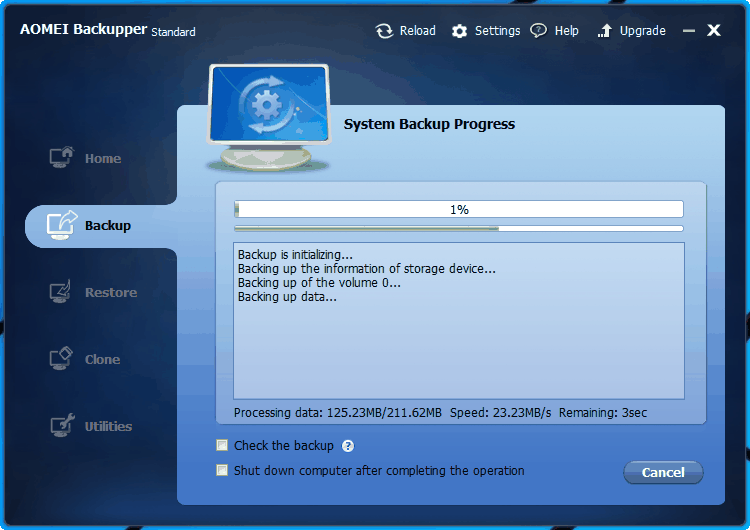Viewport: 750px width, 530px height.
Task: Close the AOMEI Backupper window
Action: 714,30
